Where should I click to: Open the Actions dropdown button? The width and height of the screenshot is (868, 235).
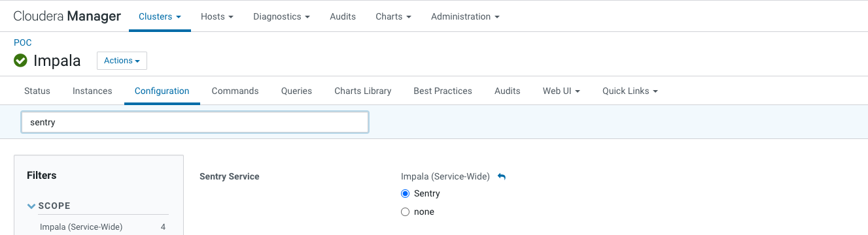point(122,61)
